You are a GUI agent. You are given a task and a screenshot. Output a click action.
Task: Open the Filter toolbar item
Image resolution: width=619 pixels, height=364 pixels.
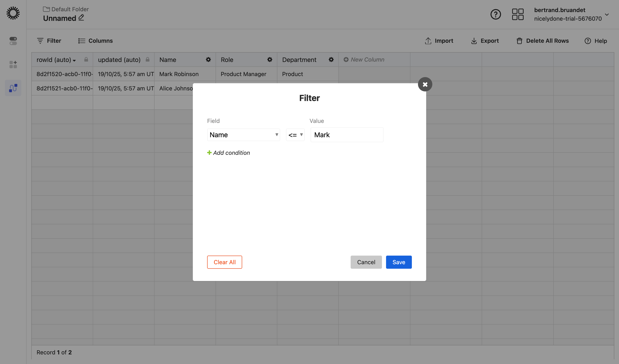[49, 41]
